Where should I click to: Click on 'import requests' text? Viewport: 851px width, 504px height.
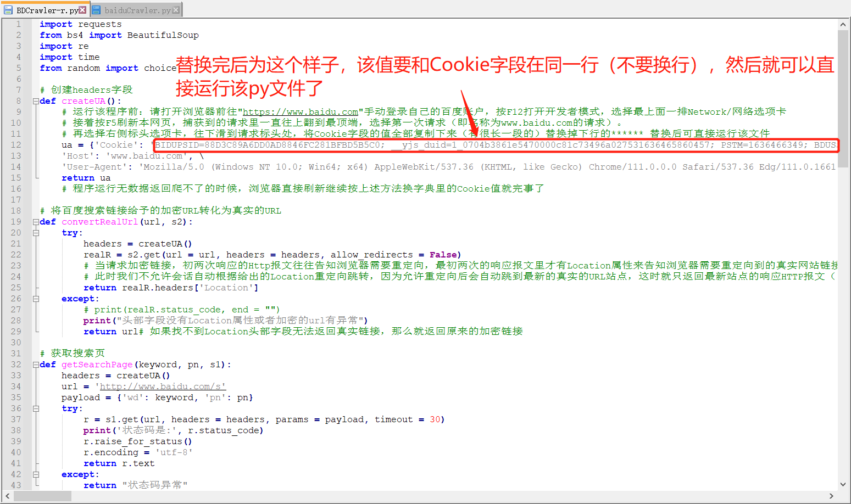pos(81,24)
